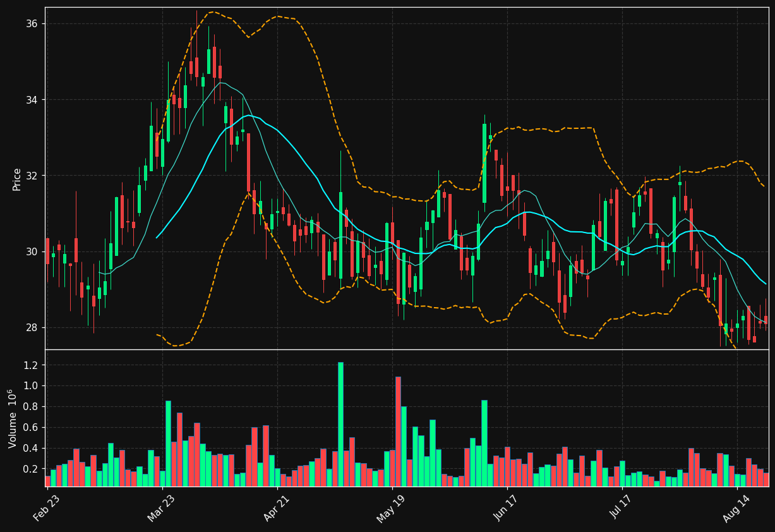
Task: Click the volume axis value 1.0
Action: pyautogui.click(x=31, y=386)
